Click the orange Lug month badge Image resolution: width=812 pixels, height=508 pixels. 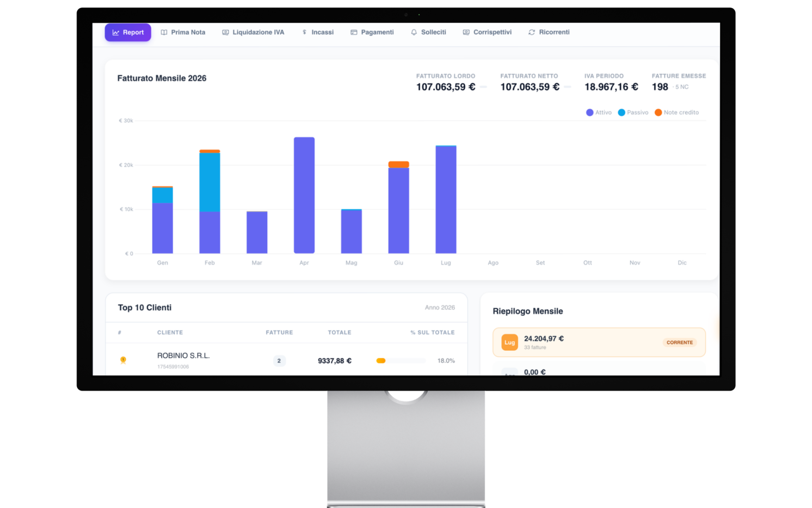click(x=509, y=342)
